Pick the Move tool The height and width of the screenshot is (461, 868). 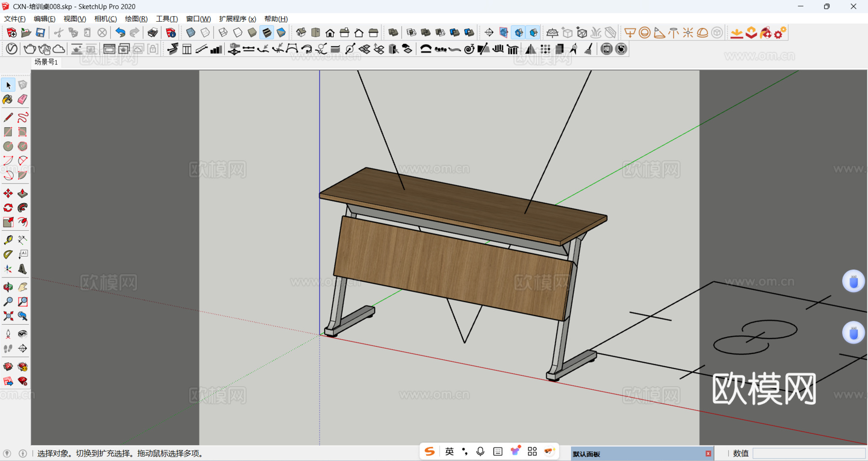point(8,193)
